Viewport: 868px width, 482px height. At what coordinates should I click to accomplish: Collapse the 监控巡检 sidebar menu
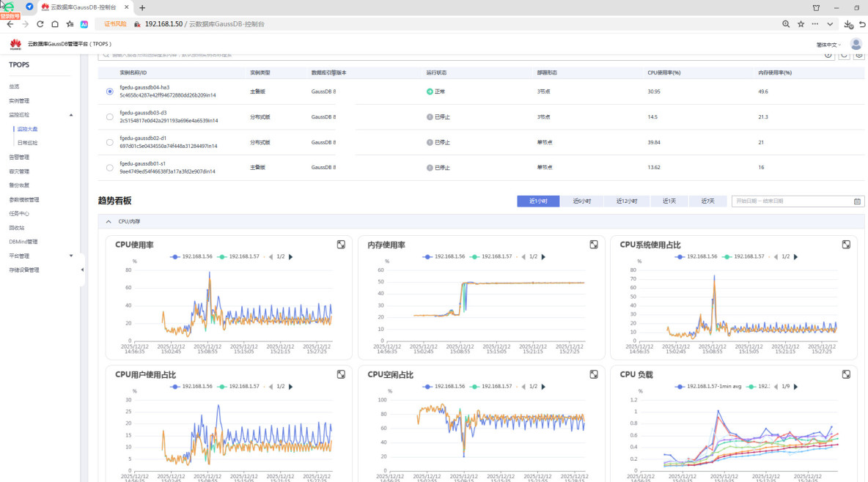(71, 115)
